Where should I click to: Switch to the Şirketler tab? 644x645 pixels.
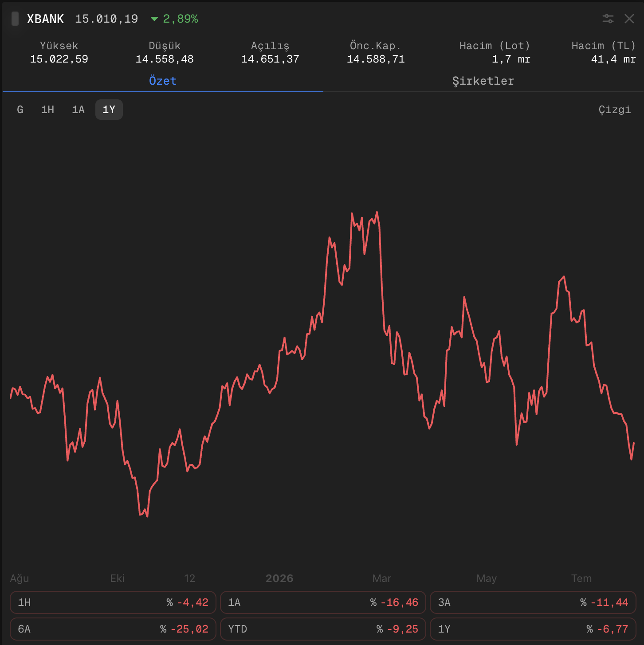pos(483,81)
